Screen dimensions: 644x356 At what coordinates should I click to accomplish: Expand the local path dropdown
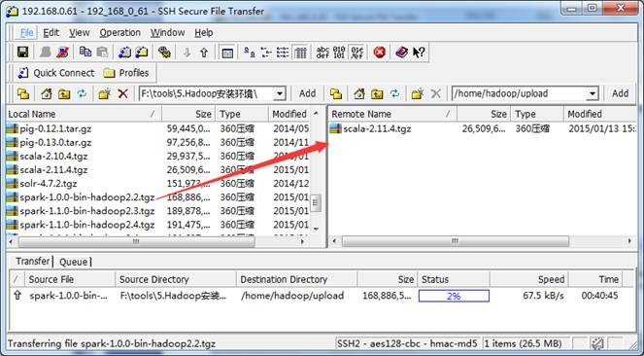[x=280, y=93]
